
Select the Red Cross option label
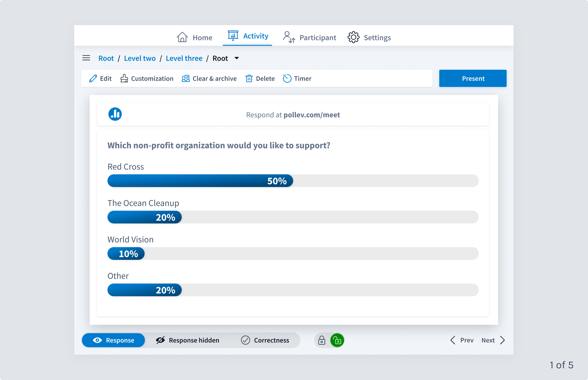coord(126,167)
